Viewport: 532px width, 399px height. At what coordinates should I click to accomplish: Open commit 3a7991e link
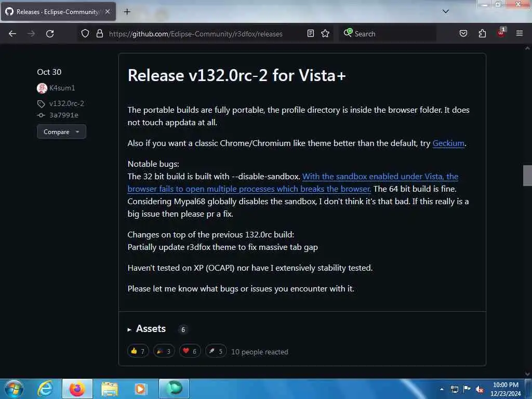pos(64,115)
